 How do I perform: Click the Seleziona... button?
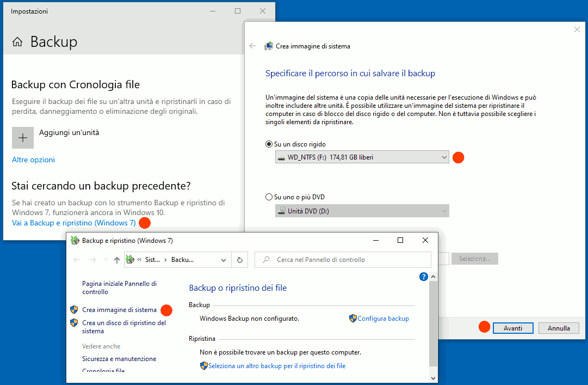coord(475,259)
